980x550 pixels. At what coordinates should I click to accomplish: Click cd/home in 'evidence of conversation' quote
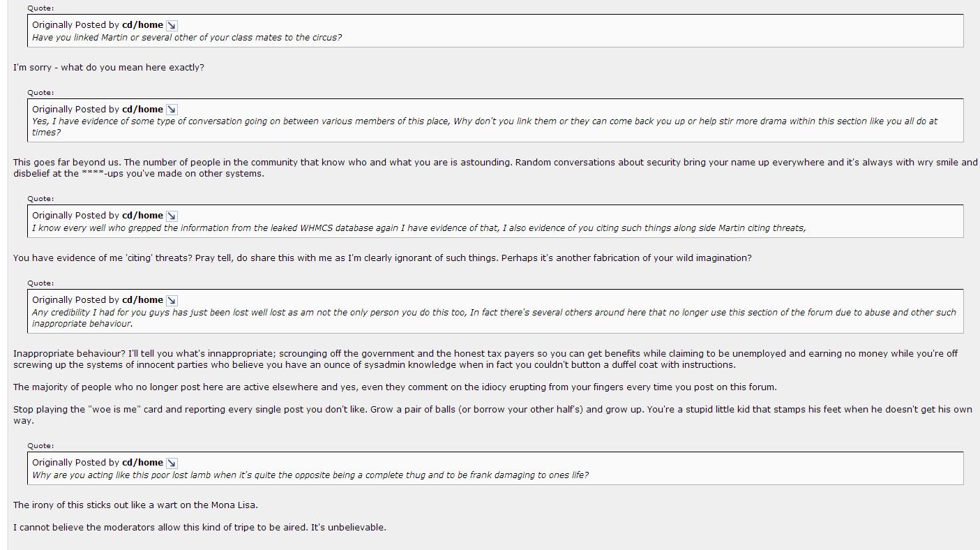pyautogui.click(x=142, y=109)
